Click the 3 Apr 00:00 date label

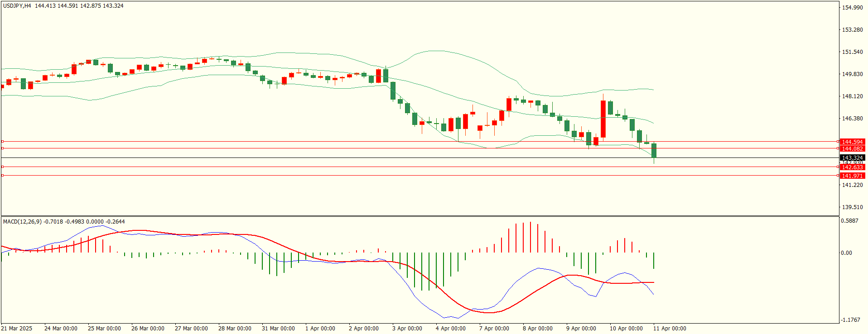(x=407, y=329)
